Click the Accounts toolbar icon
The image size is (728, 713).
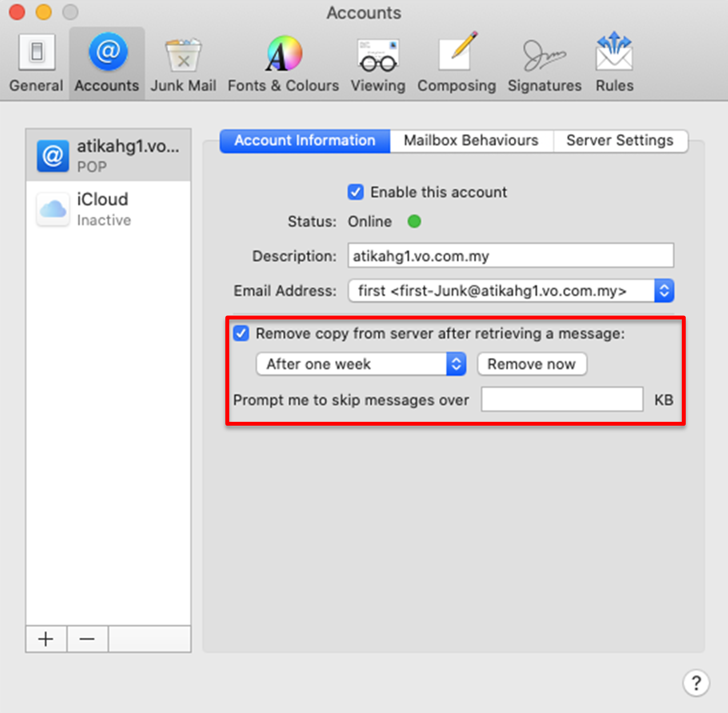pos(107,63)
